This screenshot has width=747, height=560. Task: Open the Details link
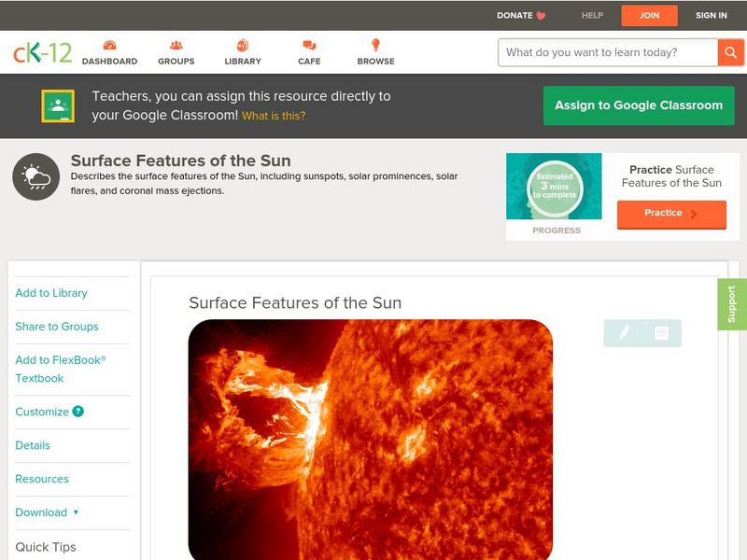pyautogui.click(x=33, y=445)
